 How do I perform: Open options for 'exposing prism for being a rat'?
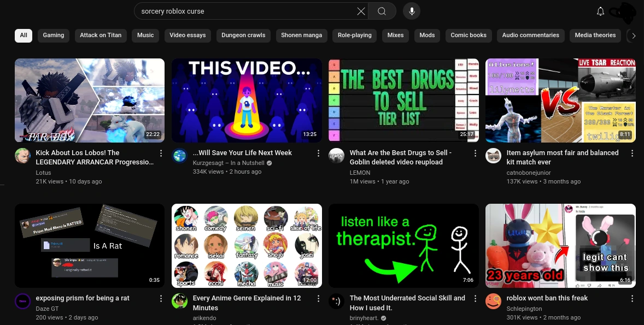click(161, 299)
